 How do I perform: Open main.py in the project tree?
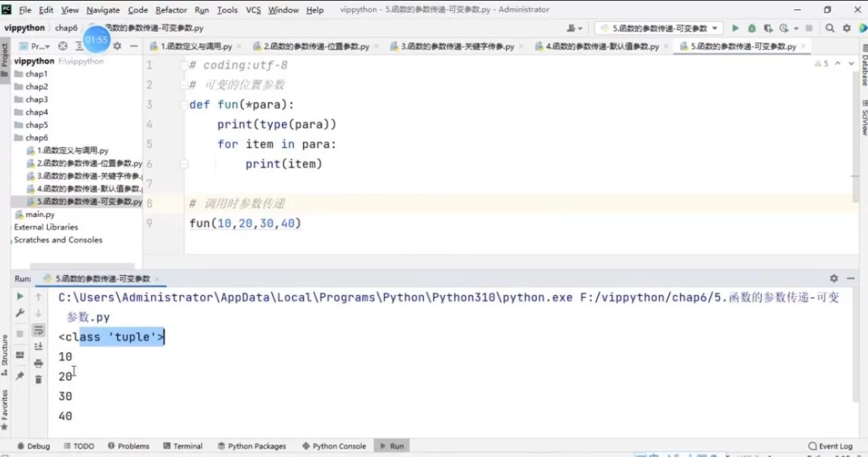39,214
